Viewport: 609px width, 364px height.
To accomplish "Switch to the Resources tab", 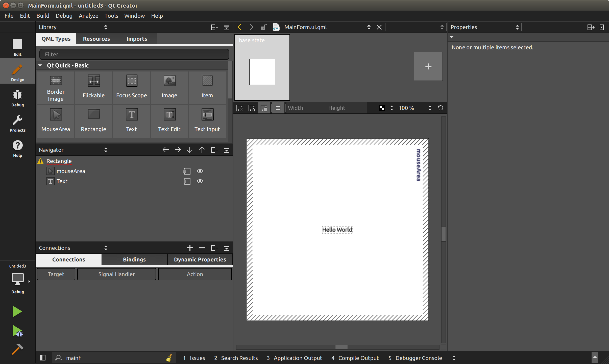I will click(x=96, y=39).
